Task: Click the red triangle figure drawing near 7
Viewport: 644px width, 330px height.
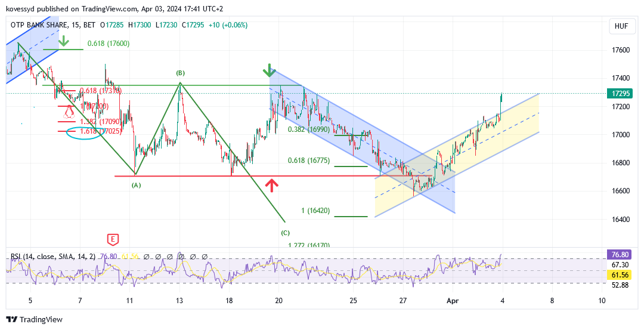Action: (69, 112)
